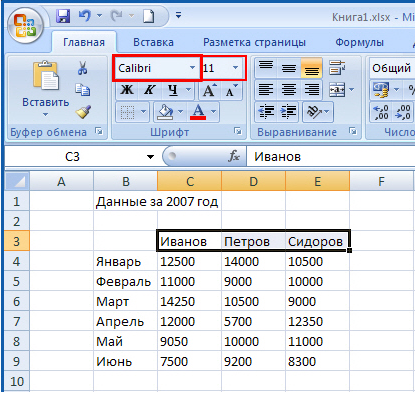Apply fill color paint bucket
Viewport: 415px width, 394px height.
point(165,112)
